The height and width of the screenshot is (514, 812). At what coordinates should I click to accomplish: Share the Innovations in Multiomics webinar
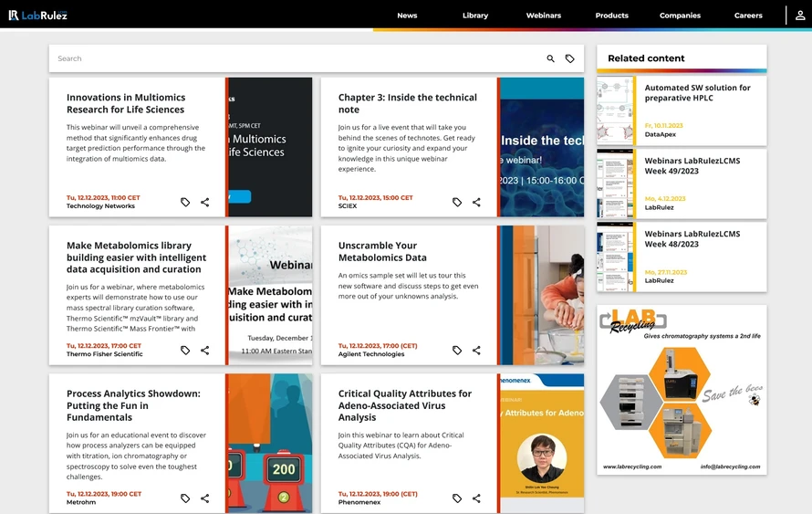(205, 202)
